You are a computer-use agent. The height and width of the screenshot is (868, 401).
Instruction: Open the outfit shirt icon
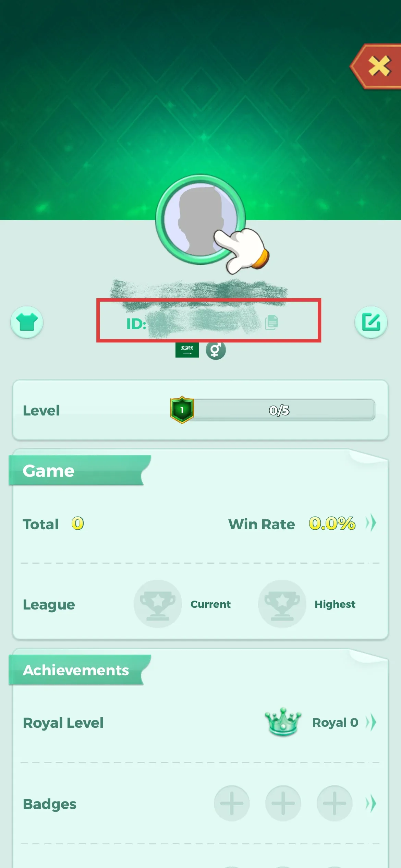coord(27,322)
